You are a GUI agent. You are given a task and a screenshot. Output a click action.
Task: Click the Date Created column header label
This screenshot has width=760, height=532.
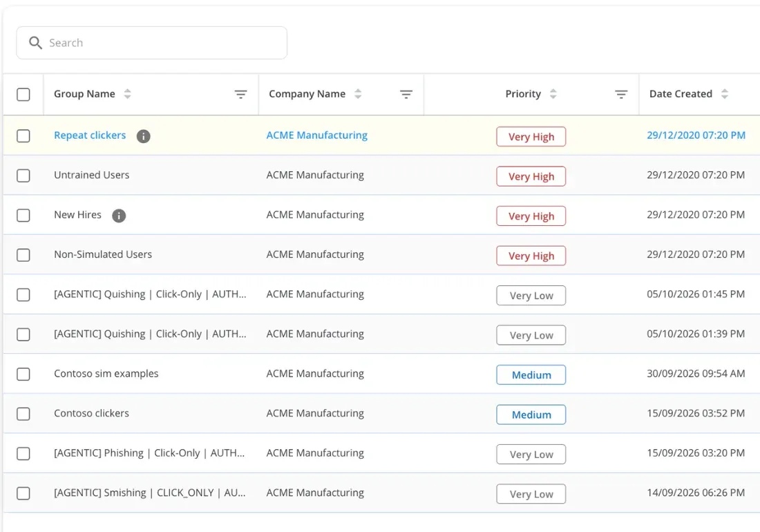pyautogui.click(x=681, y=94)
